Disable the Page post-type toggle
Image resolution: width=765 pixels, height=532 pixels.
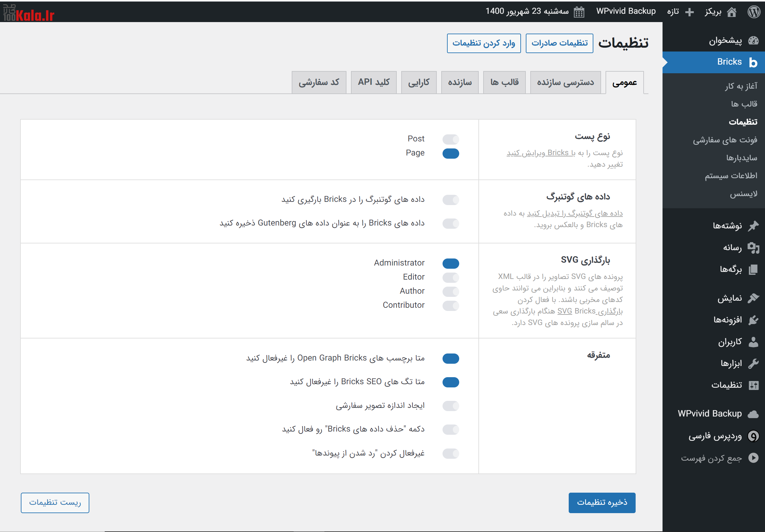(x=451, y=154)
